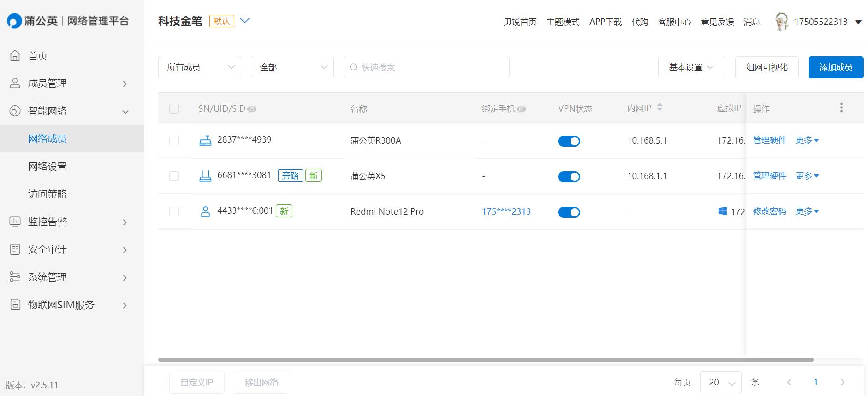Image resolution: width=868 pixels, height=396 pixels.
Task: Select checkbox for row 4433****6:001
Action: tap(174, 211)
